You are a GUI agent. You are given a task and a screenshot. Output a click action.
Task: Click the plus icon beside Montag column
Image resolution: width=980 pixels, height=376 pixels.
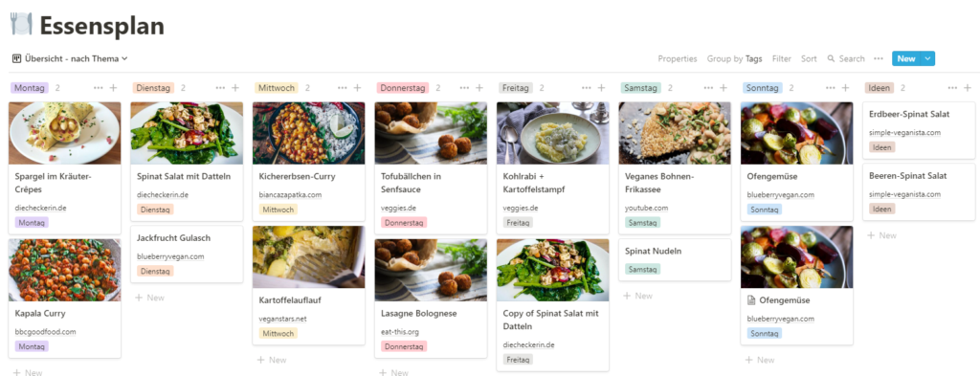(113, 88)
